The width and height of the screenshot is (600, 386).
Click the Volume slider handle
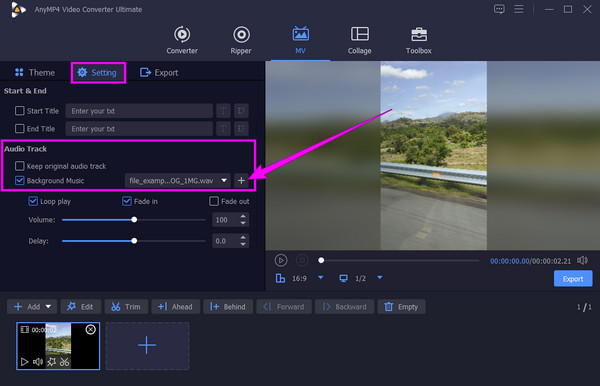pos(134,220)
